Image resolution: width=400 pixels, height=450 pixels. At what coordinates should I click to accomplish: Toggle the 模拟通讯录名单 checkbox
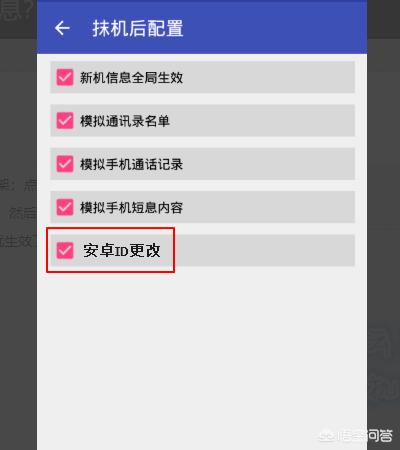click(65, 121)
